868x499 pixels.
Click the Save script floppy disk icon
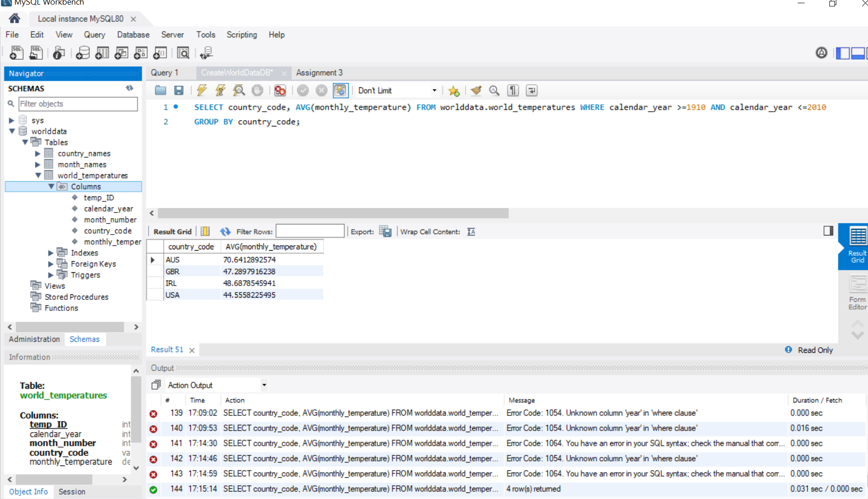coord(179,91)
